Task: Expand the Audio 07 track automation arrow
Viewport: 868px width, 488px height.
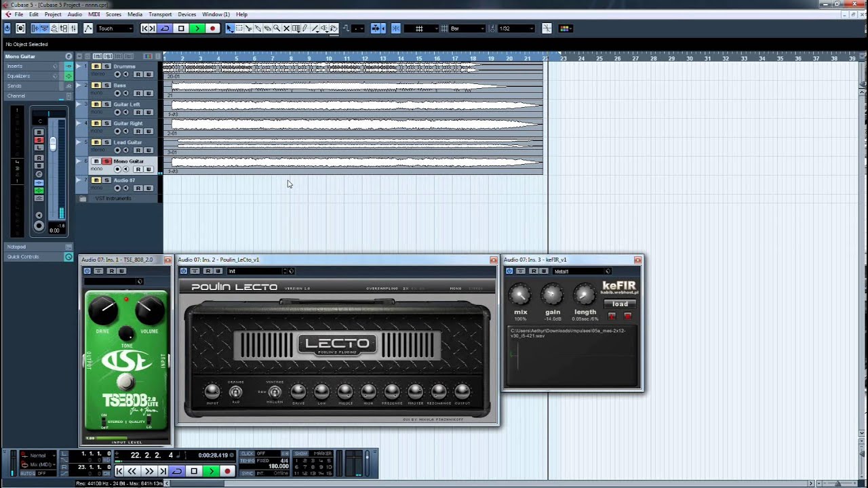Action: pos(78,180)
